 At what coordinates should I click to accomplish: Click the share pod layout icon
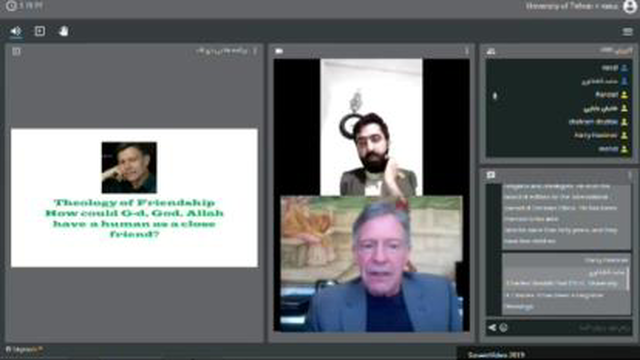pyautogui.click(x=16, y=51)
